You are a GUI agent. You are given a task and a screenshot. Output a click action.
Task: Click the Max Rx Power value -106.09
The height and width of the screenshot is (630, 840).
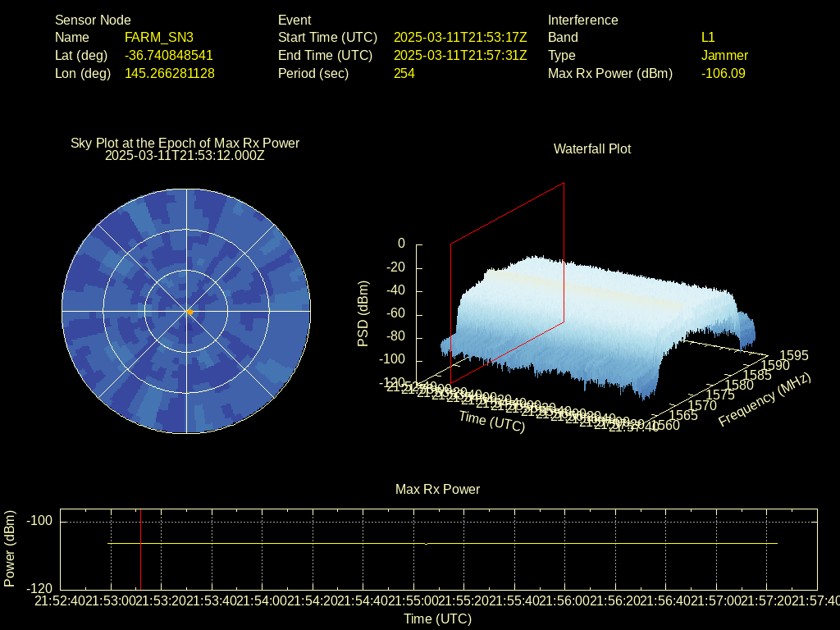coord(723,73)
